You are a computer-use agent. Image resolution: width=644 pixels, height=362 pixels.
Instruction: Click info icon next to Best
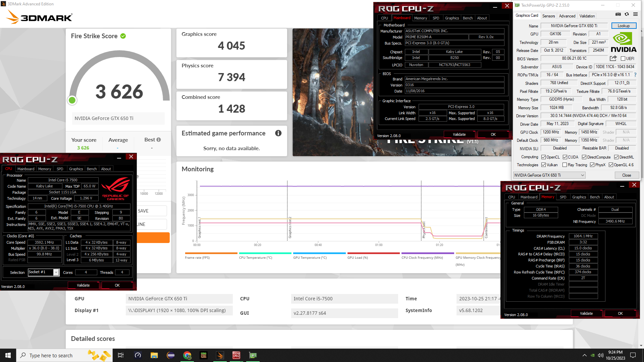click(x=159, y=139)
